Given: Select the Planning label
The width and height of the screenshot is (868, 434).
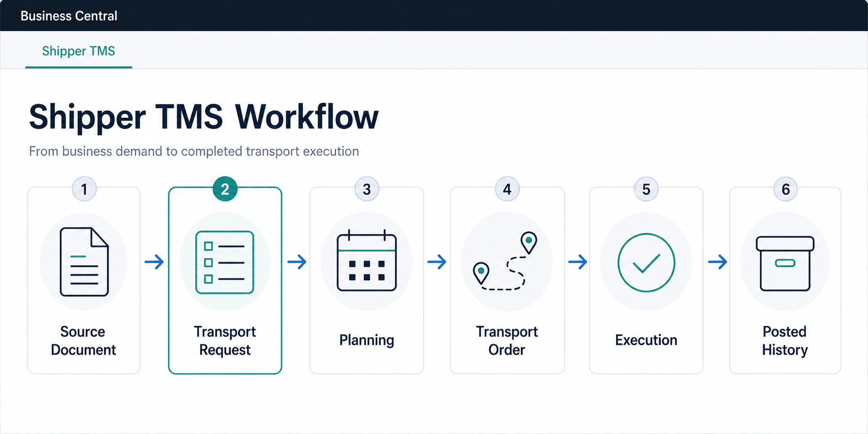Looking at the screenshot, I should (x=366, y=340).
